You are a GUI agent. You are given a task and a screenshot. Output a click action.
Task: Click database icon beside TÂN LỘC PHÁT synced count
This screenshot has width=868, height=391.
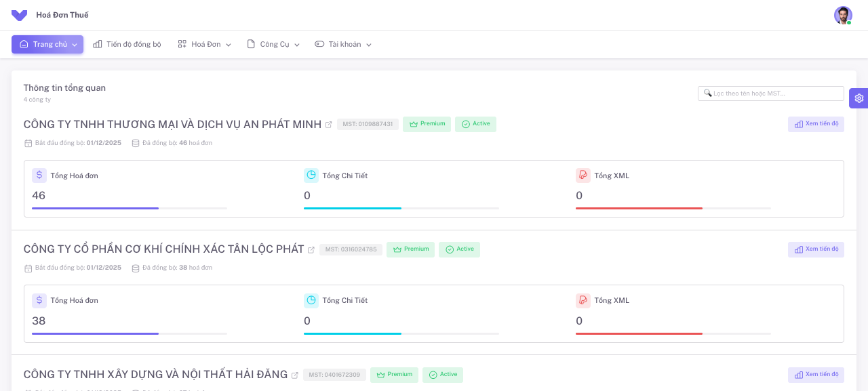(136, 268)
